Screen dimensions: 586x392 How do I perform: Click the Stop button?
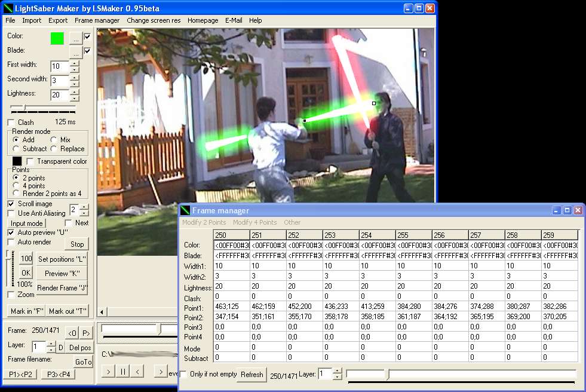77,244
